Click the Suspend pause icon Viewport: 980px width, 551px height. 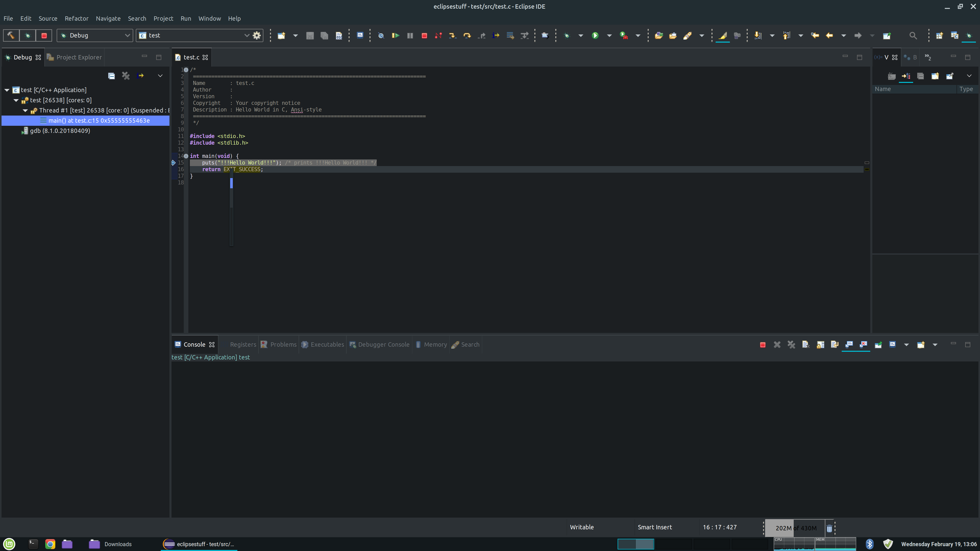[x=410, y=35]
